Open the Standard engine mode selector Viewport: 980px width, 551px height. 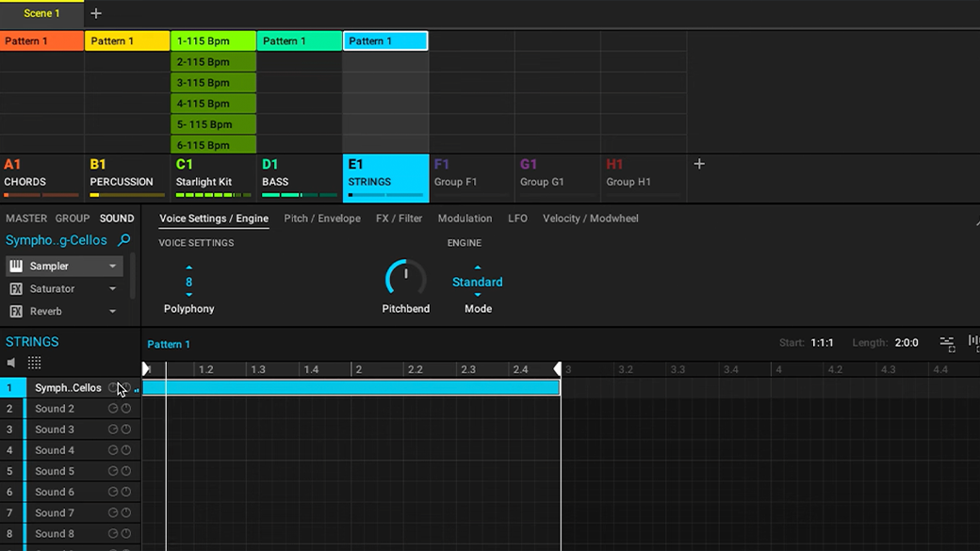tap(478, 282)
